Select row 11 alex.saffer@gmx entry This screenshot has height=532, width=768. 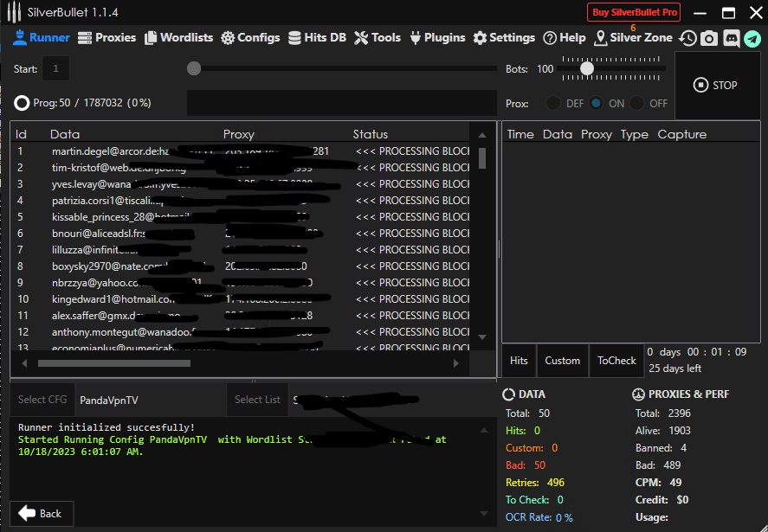[240, 316]
